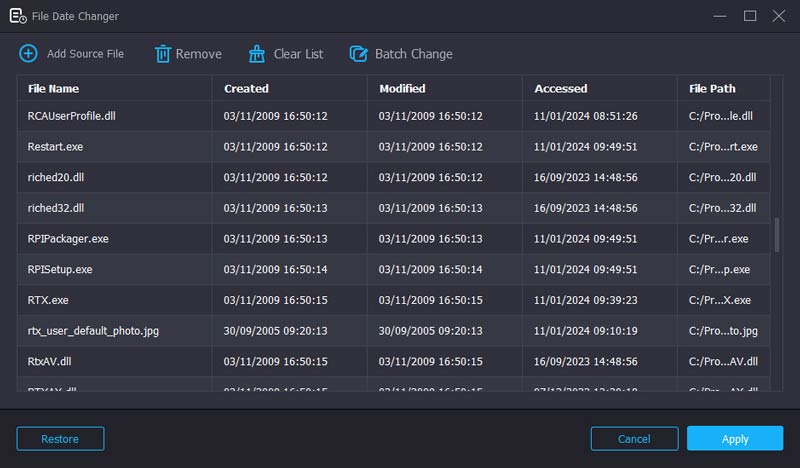Click file path C:/Pr...r.exe
The image size is (800, 468).
click(x=718, y=239)
